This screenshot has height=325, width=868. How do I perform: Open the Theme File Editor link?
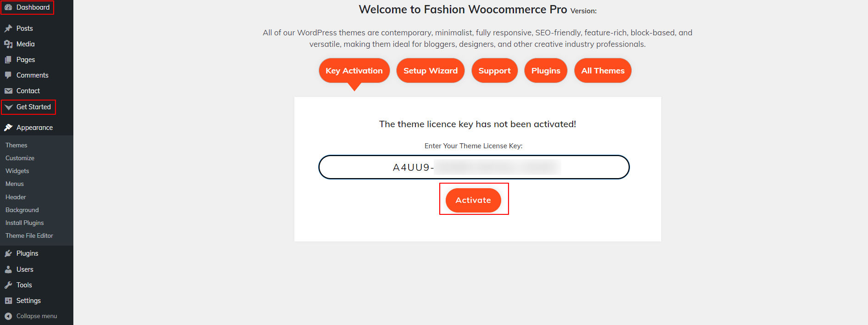click(29, 235)
